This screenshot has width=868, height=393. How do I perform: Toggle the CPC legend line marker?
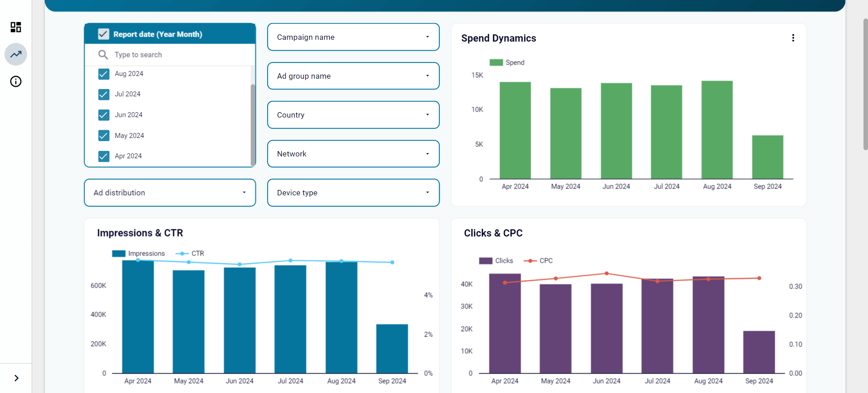coord(530,261)
